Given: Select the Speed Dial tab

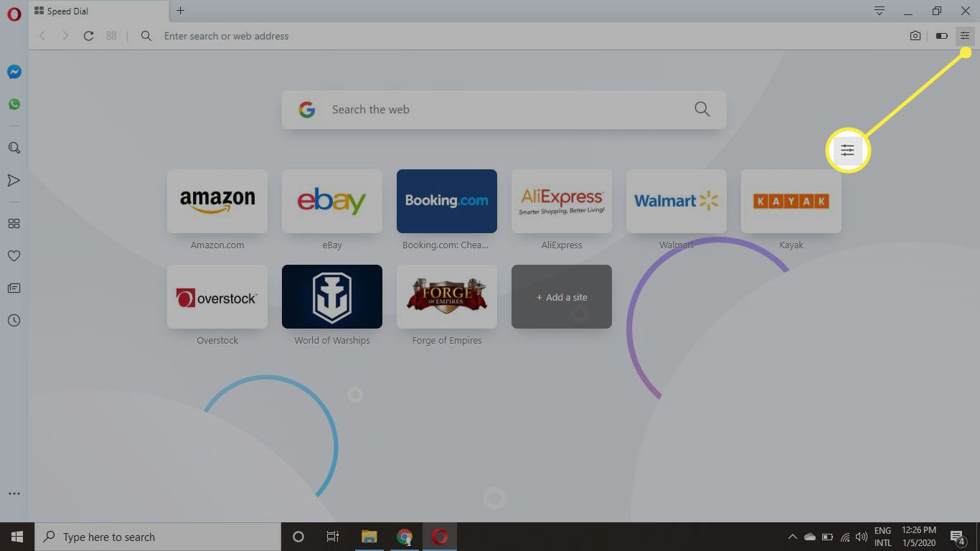Looking at the screenshot, I should [100, 11].
